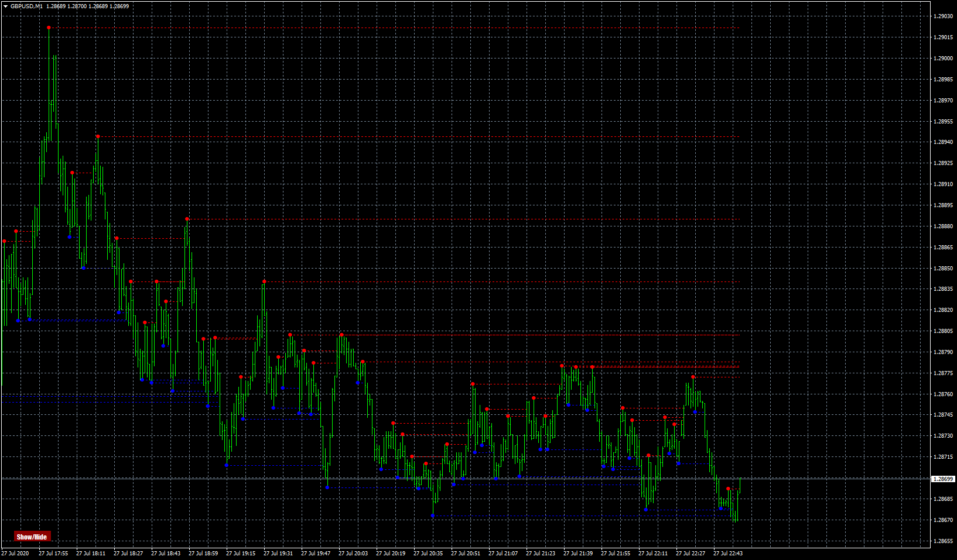Screen dimensions: 957x560
Task: Click time axis label 27 Jul 20:35
Action: coord(428,554)
